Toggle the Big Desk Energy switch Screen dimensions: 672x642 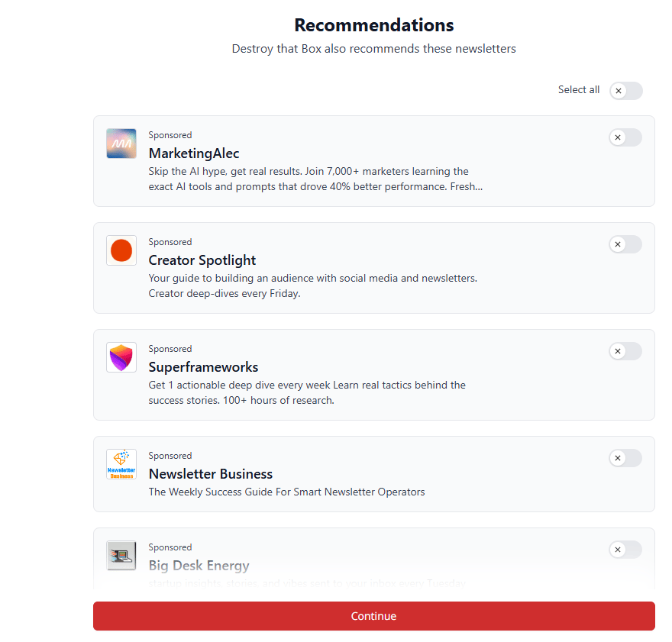point(625,550)
